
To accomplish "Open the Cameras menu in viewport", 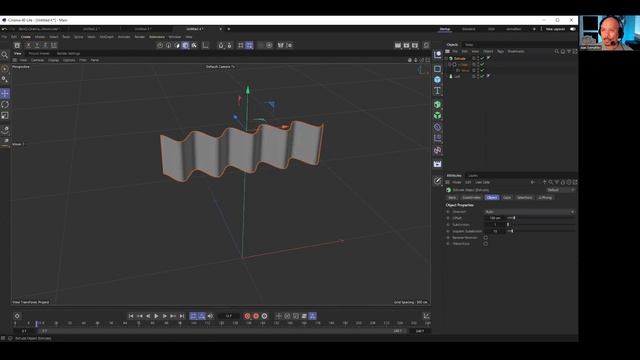I will coord(37,60).
